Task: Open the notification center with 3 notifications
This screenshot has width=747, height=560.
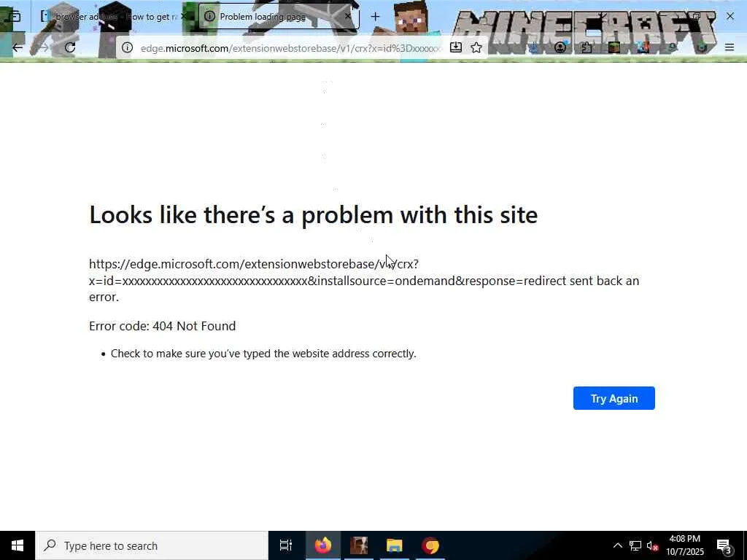Action: pyautogui.click(x=724, y=545)
